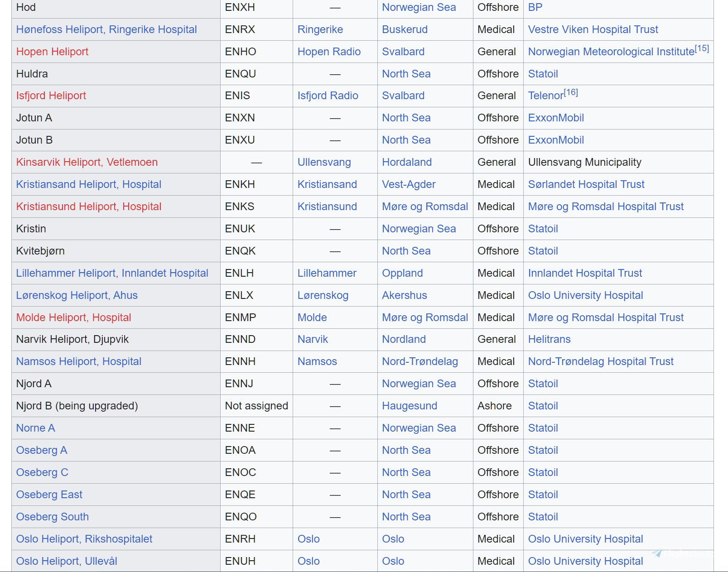Click the Namsos location link

[x=317, y=361]
